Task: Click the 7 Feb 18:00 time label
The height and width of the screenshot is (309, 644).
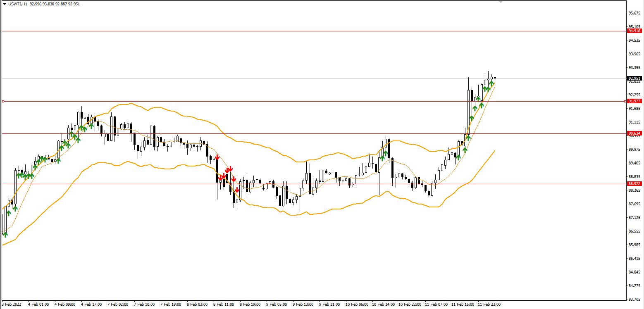Action: coord(171,304)
